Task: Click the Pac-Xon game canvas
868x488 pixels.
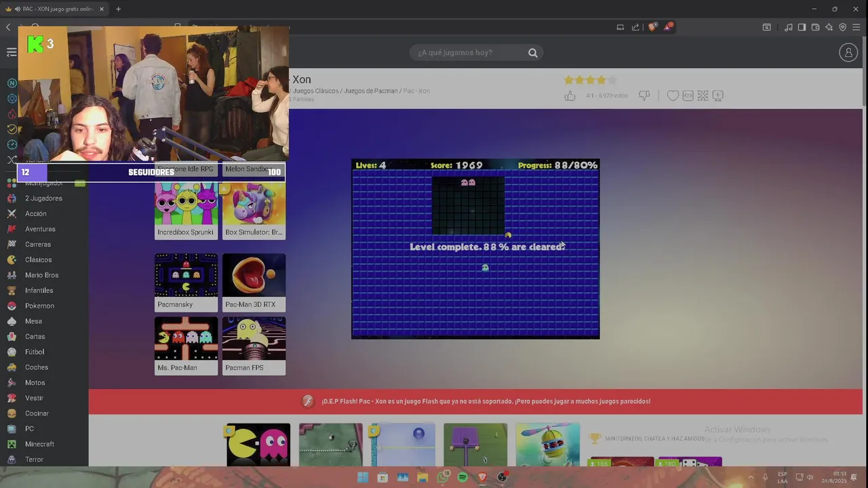Action: [x=475, y=249]
